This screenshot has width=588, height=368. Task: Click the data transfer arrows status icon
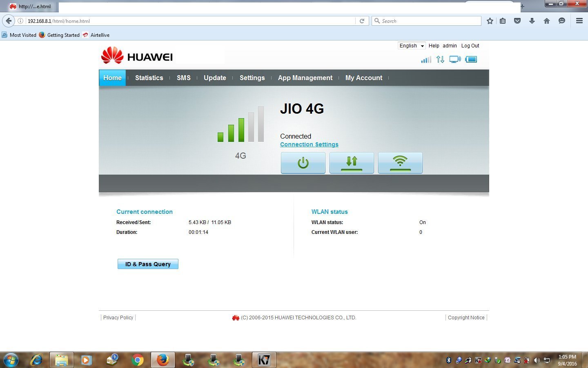(x=440, y=60)
